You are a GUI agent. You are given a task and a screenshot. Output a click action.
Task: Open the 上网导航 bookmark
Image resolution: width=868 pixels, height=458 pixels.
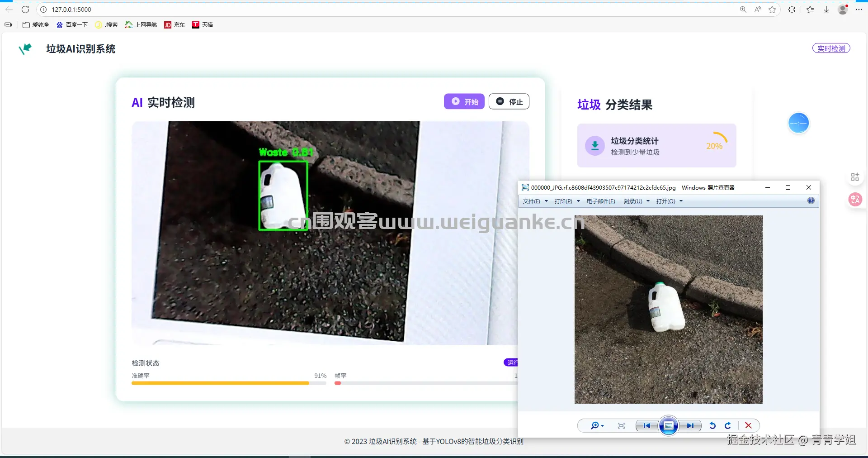141,25
